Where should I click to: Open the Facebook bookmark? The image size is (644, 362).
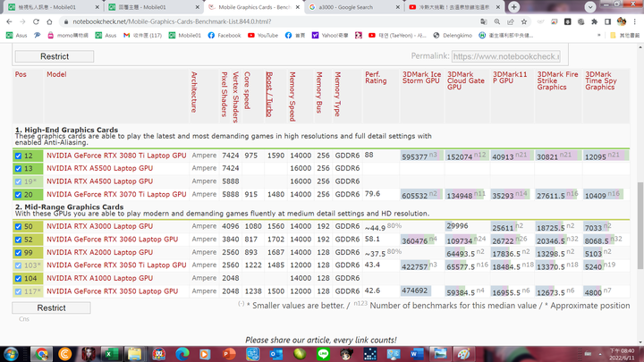tap(225, 35)
